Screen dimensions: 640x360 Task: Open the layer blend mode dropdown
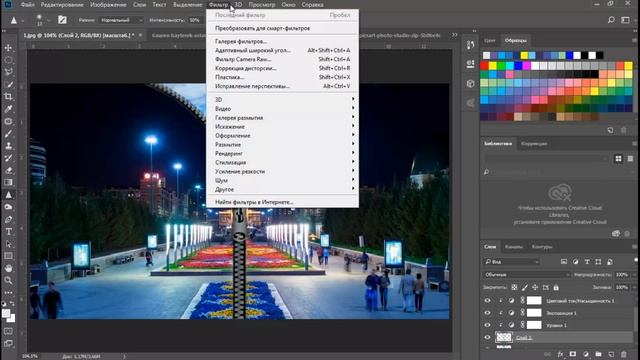pyautogui.click(x=527, y=275)
